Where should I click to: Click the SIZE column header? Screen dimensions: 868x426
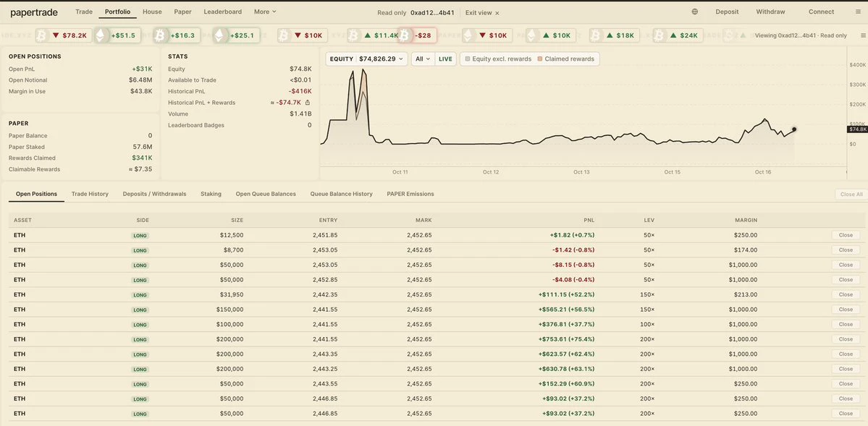(x=237, y=220)
